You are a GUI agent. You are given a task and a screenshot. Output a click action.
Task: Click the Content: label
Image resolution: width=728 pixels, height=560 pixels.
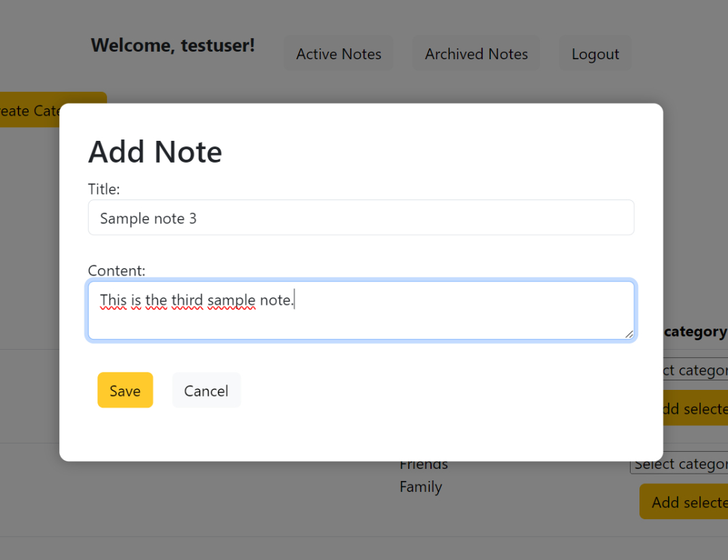(116, 271)
